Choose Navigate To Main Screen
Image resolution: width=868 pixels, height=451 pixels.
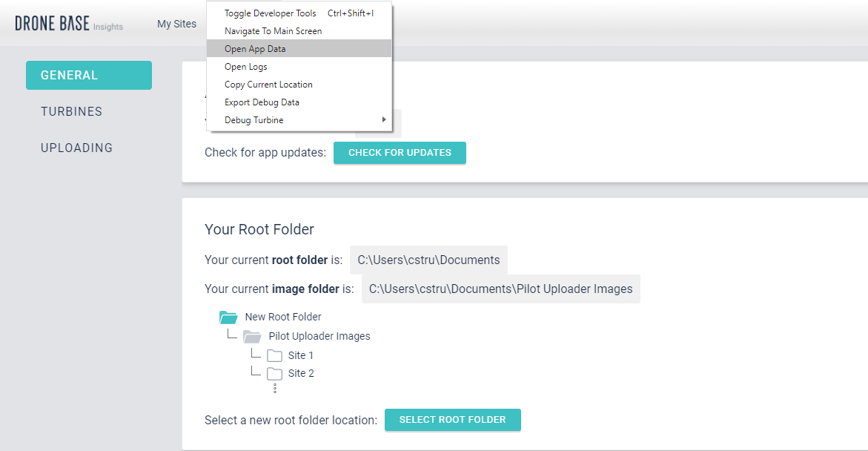point(299,31)
